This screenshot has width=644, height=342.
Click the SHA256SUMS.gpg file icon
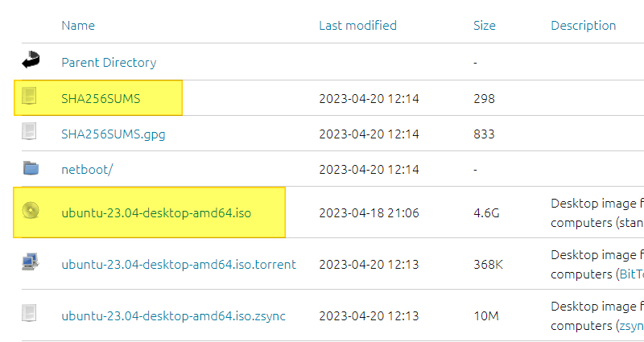(x=30, y=133)
